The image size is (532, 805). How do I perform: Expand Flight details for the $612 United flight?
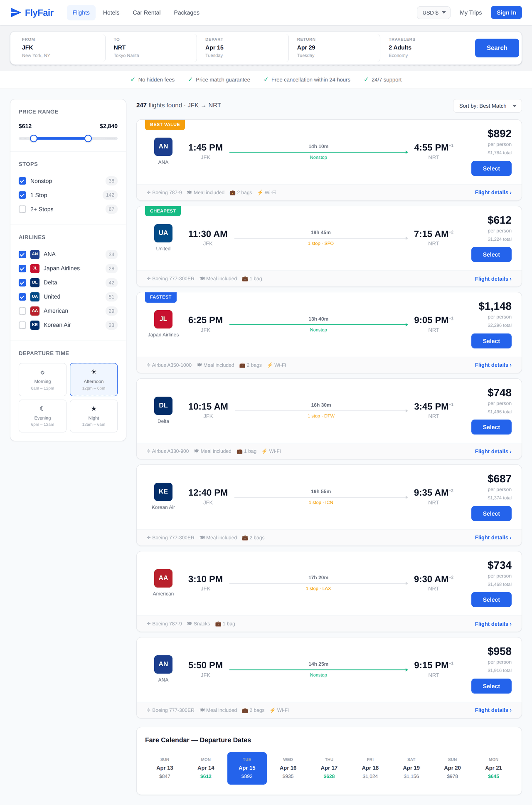493,279
